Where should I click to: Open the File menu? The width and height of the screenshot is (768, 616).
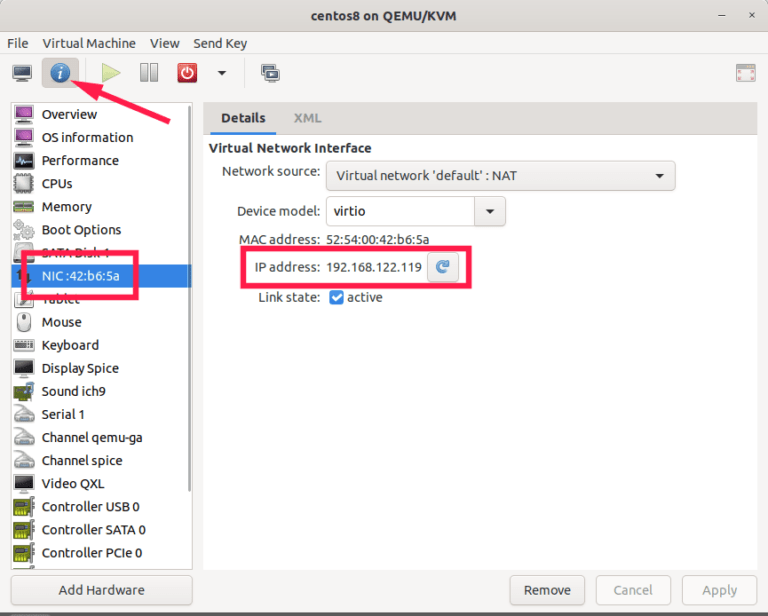18,44
